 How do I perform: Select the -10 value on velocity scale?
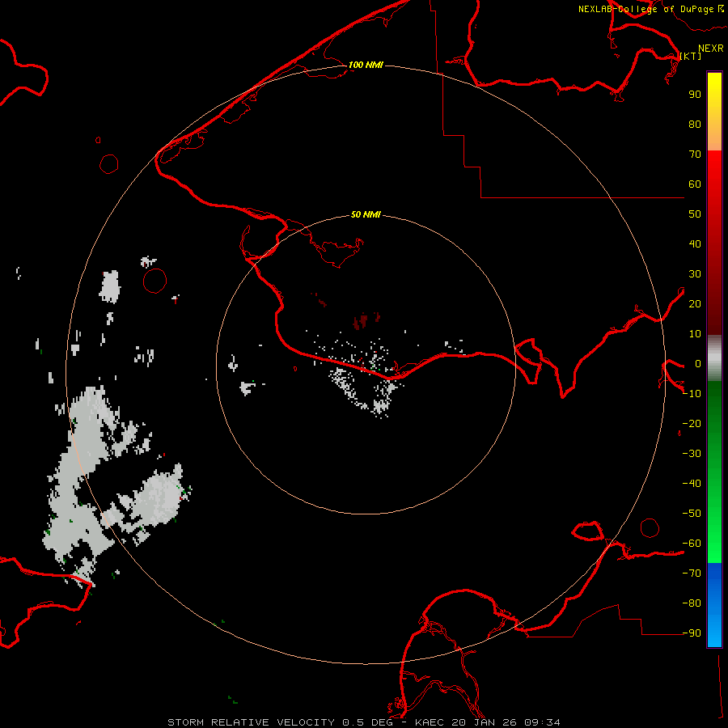click(x=692, y=394)
